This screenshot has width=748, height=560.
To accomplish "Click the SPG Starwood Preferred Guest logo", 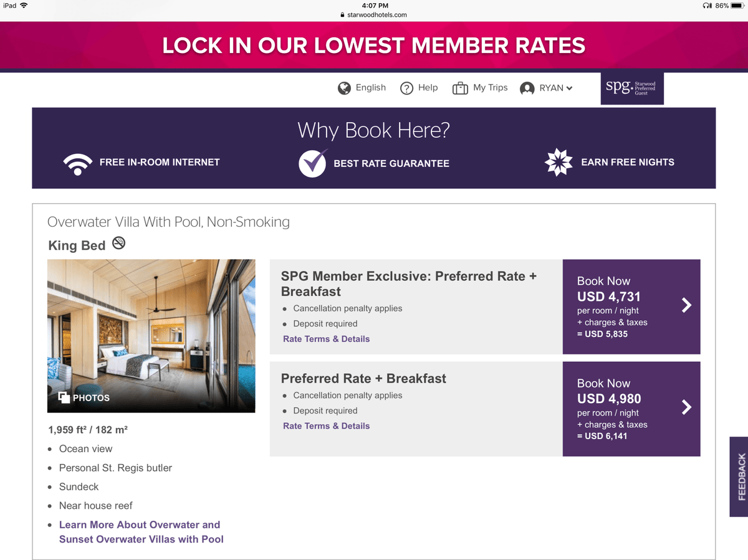I will pos(632,88).
